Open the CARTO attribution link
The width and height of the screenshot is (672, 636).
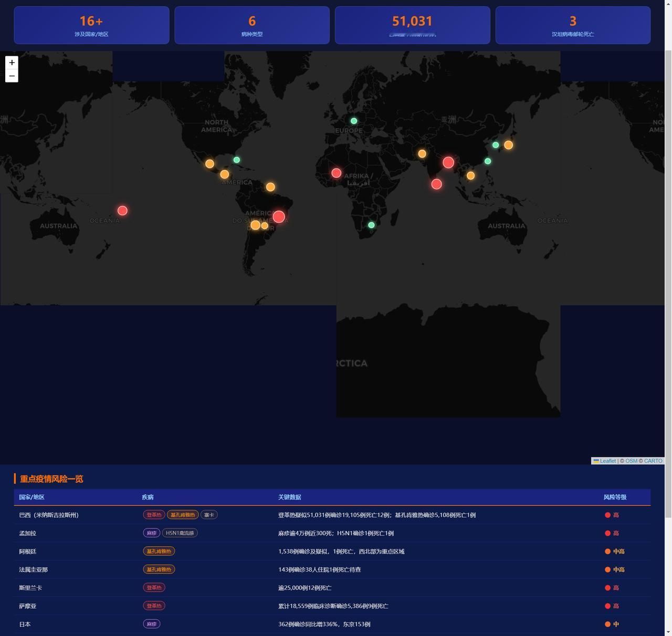[x=653, y=461]
